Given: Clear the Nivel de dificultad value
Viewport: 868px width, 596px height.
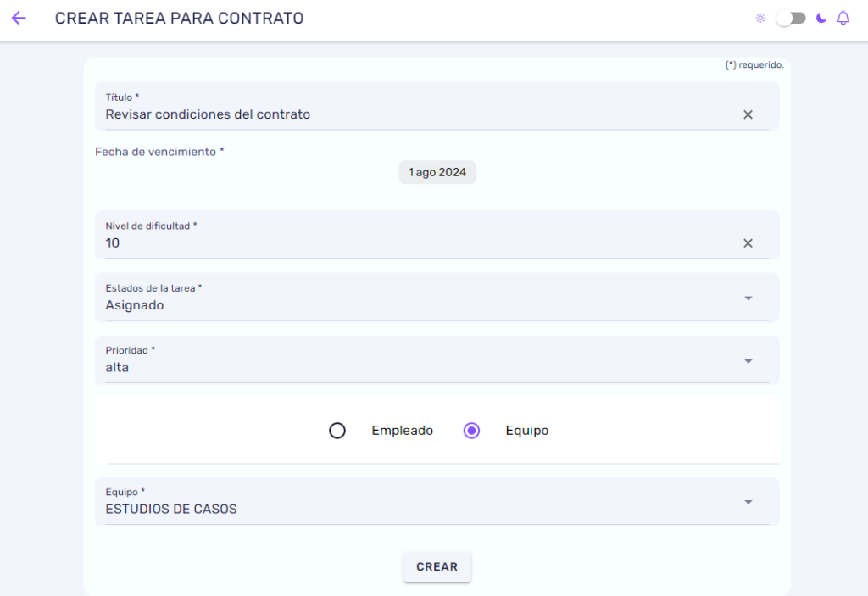Looking at the screenshot, I should click(748, 243).
